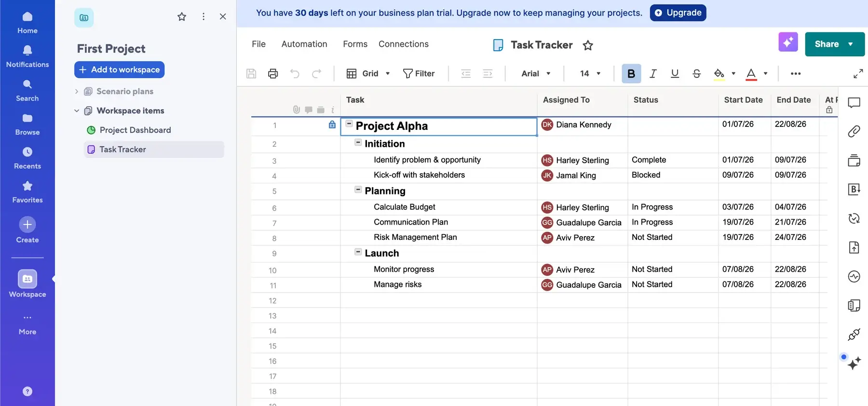Toggle Italic formatting
868x406 pixels.
pos(653,73)
